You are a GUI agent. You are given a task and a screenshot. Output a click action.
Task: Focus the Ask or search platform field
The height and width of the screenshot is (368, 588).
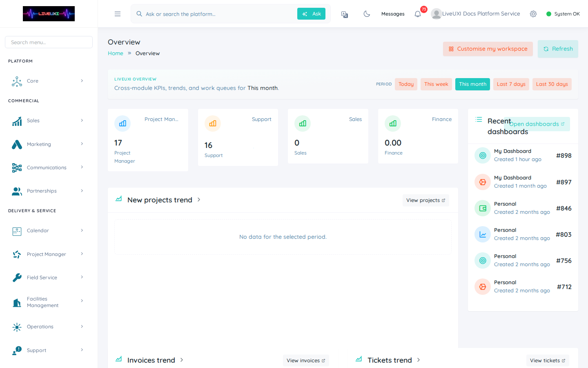220,14
